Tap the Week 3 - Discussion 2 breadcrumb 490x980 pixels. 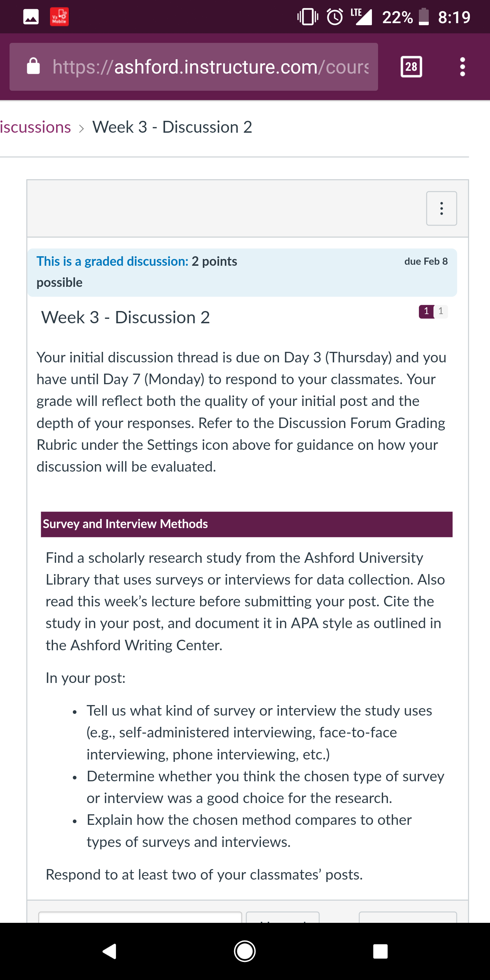[x=172, y=127]
